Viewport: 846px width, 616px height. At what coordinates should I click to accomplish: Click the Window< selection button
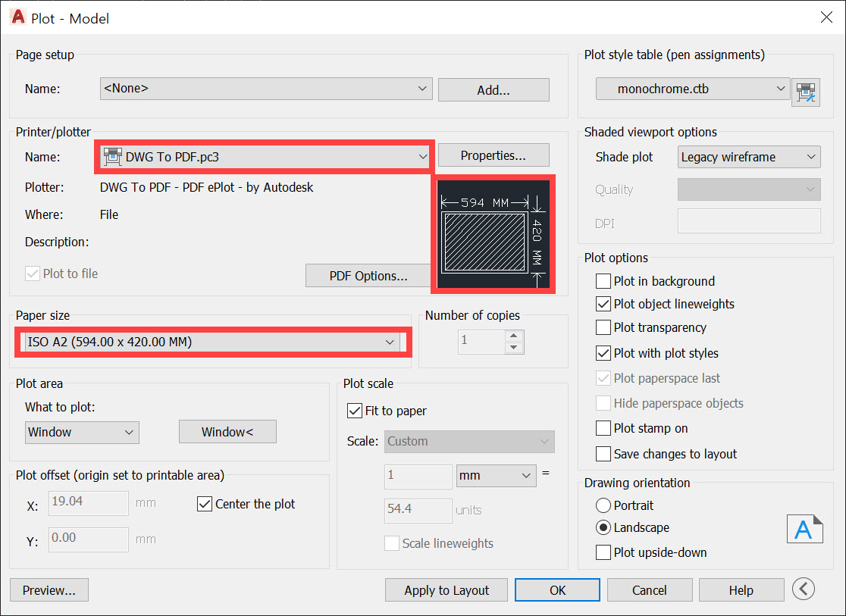click(x=227, y=432)
